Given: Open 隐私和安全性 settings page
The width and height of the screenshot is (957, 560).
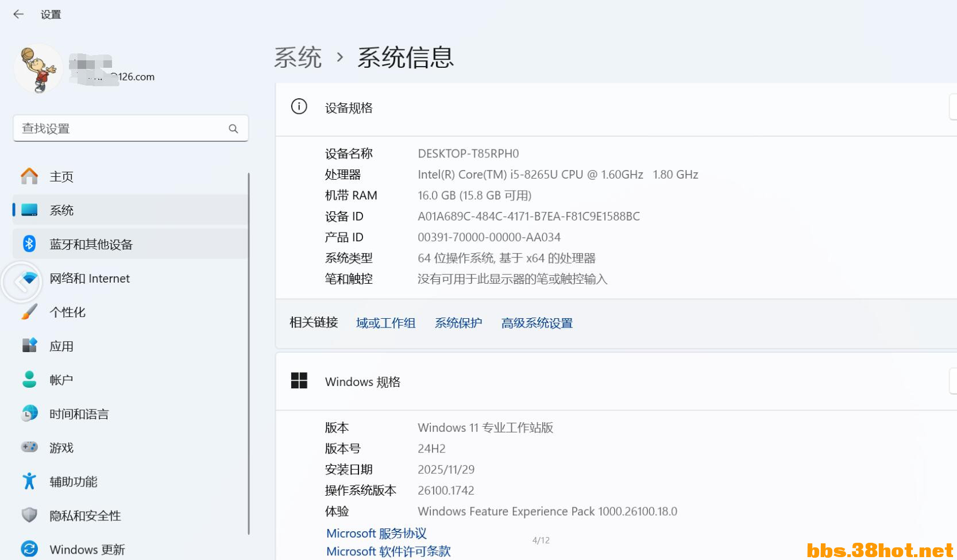Looking at the screenshot, I should click(x=130, y=515).
